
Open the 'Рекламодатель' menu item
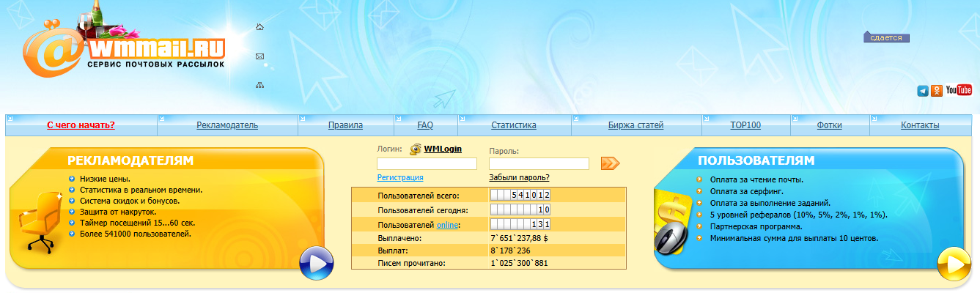[227, 125]
